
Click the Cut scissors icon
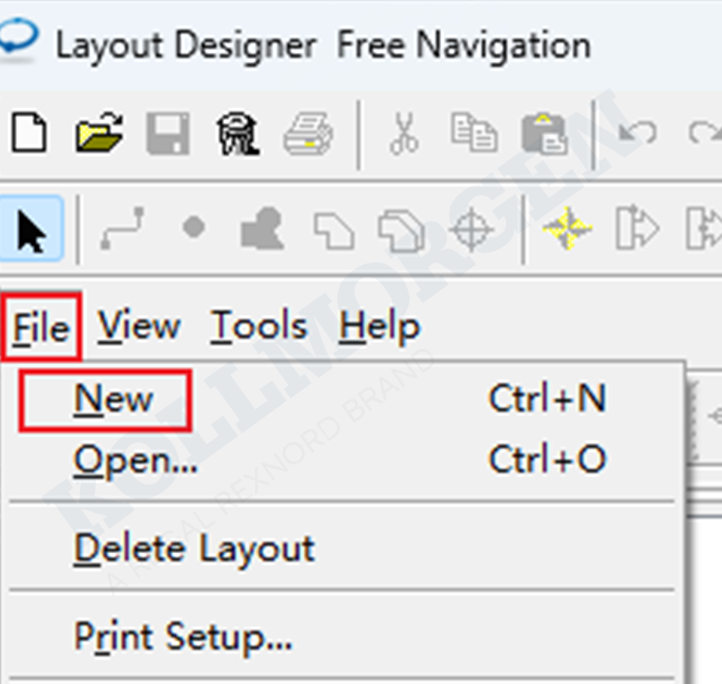pos(404,133)
